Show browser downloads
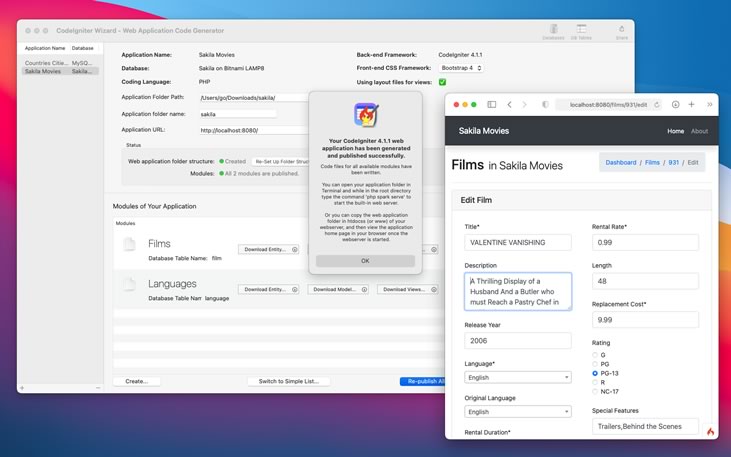Screen dimensions: 731x457 [675, 104]
